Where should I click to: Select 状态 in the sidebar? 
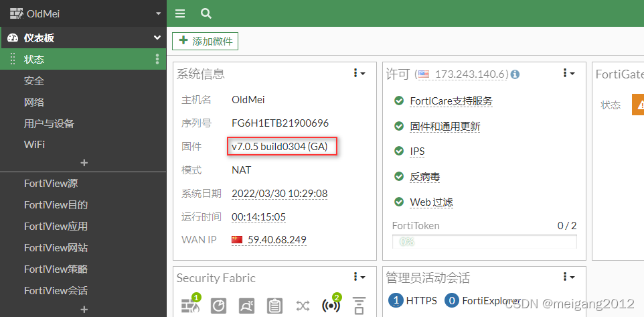click(83, 59)
